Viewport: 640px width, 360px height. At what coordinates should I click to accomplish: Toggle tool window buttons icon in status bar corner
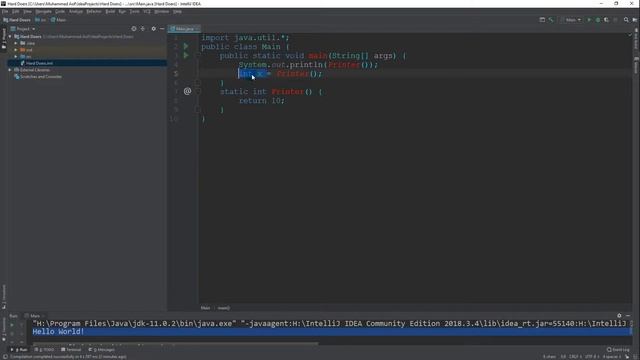coord(4,357)
